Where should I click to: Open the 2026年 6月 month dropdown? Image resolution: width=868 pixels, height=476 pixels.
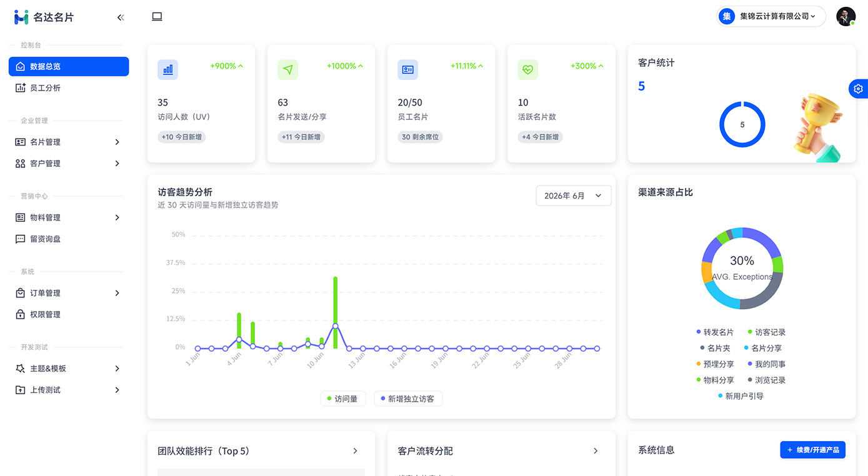coord(574,196)
